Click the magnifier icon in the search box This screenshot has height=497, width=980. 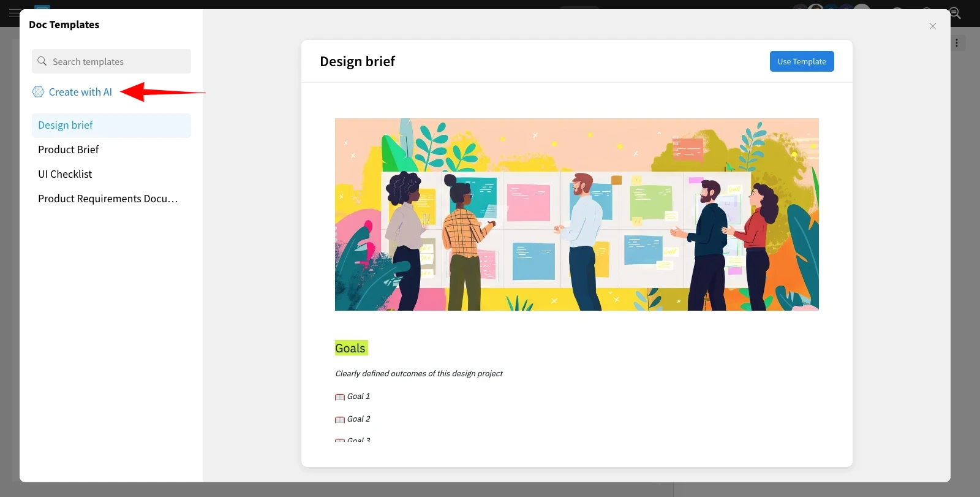pos(42,61)
